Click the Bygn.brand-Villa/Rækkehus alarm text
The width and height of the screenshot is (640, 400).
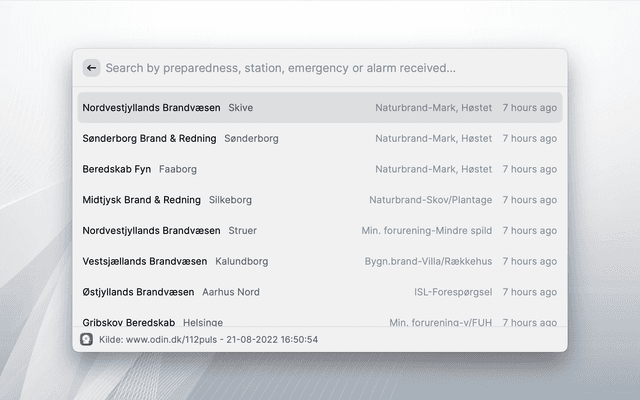click(x=428, y=261)
